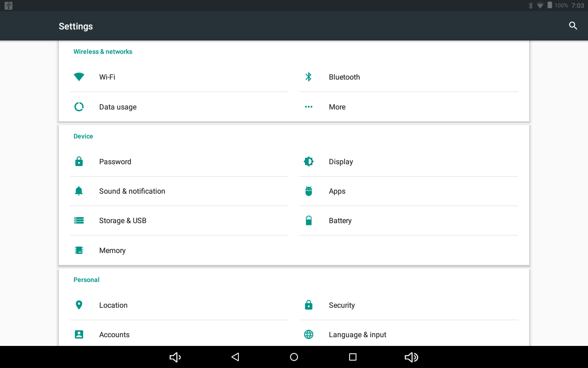Lower volume using navigation bar speaker
The width and height of the screenshot is (588, 368).
(x=175, y=357)
